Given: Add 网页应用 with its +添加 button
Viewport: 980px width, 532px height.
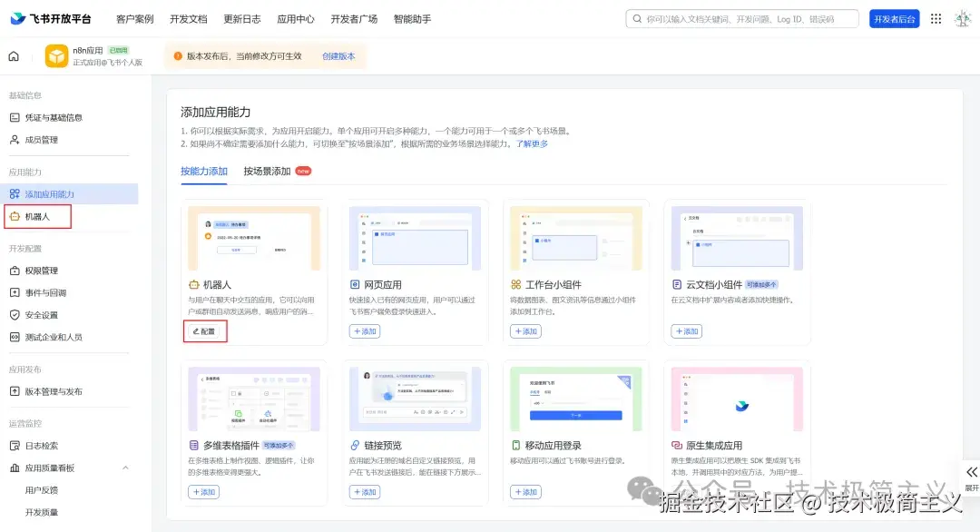Looking at the screenshot, I should [364, 331].
